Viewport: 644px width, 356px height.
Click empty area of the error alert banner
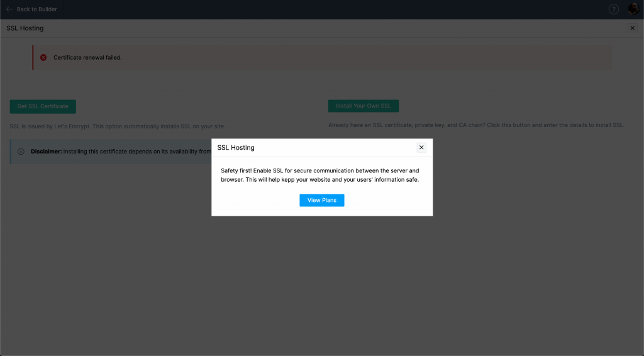pos(377,57)
